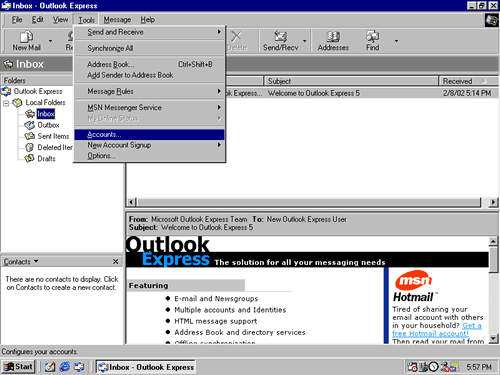
Task: Collapse the Local Folders tree node
Action: [x=6, y=103]
